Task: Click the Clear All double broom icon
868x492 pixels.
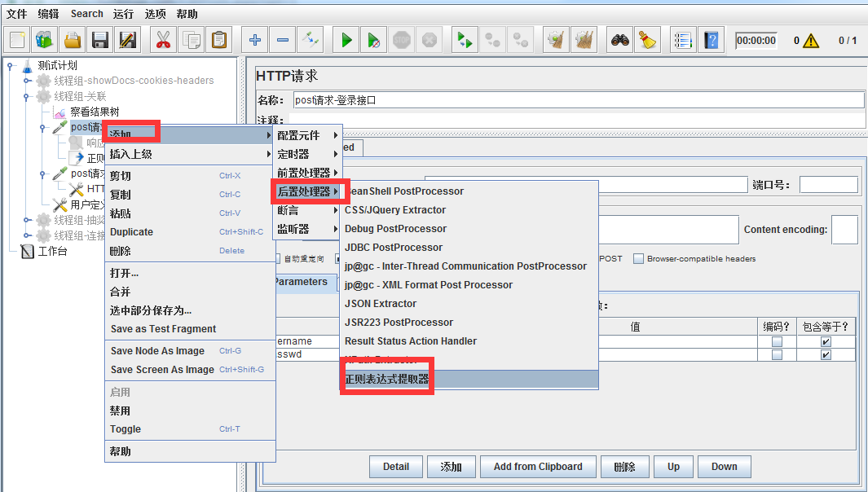Action: pyautogui.click(x=584, y=40)
